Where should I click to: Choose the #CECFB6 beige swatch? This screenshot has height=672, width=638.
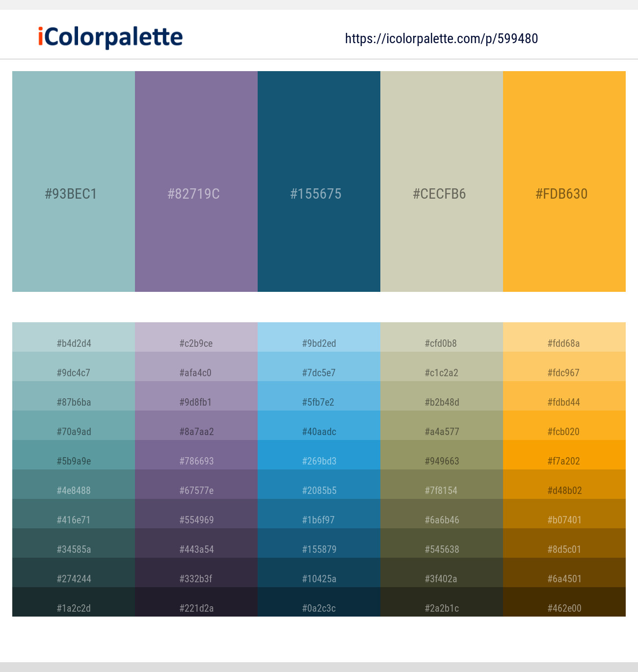coord(442,181)
